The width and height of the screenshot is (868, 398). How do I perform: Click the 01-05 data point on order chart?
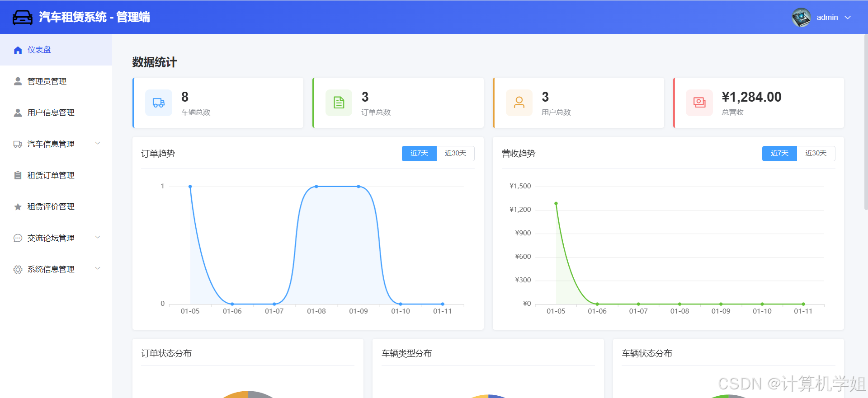190,187
